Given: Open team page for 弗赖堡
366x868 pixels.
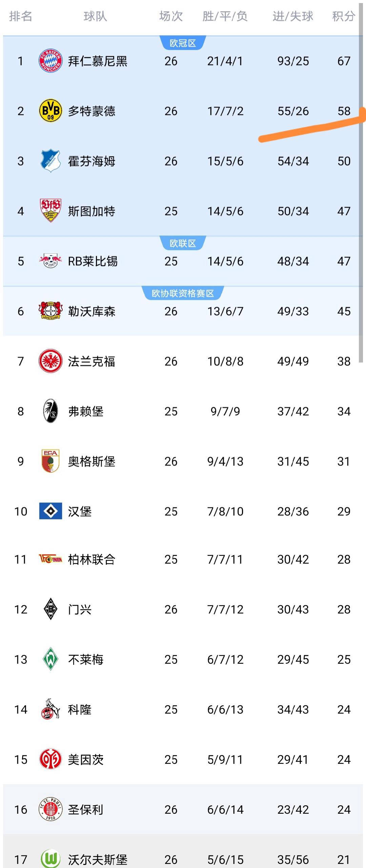Looking at the screenshot, I should point(86,411).
